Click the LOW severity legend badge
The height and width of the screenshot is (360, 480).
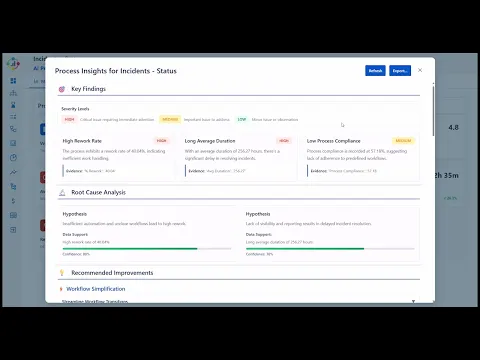point(242,119)
